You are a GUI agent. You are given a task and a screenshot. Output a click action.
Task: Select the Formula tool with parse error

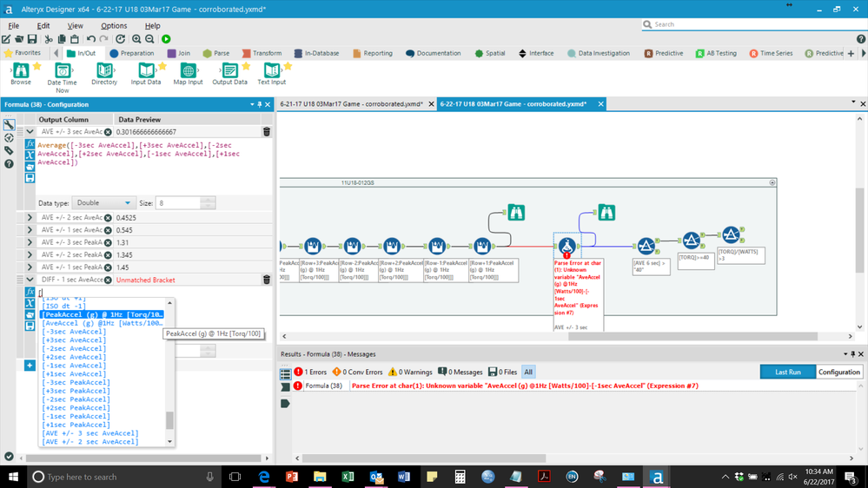567,247
